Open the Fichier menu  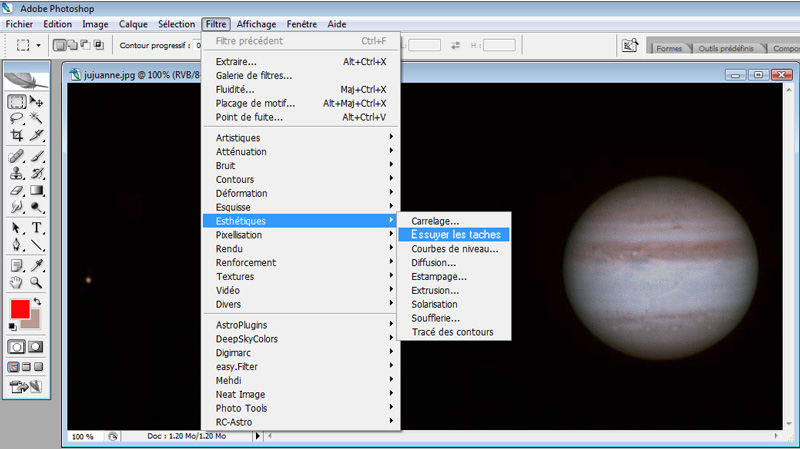tap(19, 24)
